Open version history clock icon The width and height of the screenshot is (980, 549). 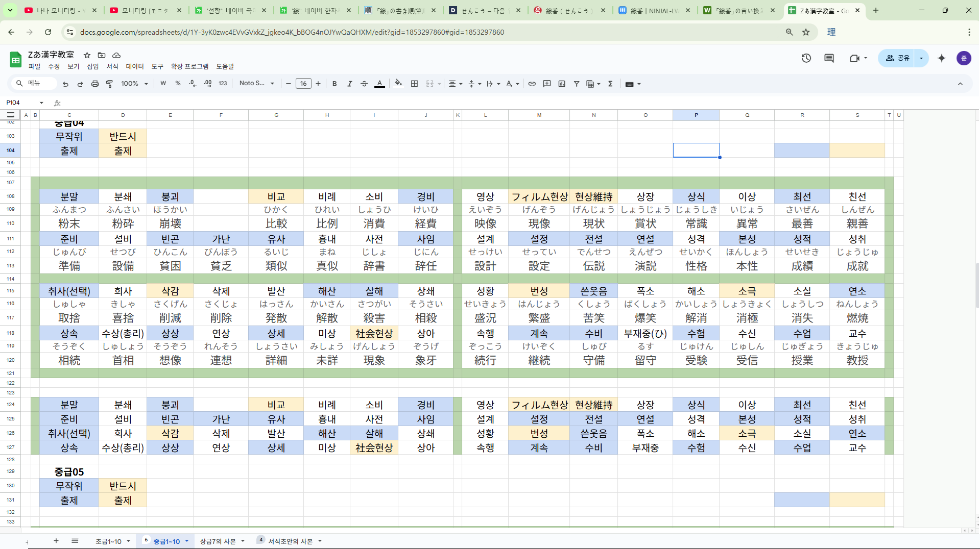(806, 58)
